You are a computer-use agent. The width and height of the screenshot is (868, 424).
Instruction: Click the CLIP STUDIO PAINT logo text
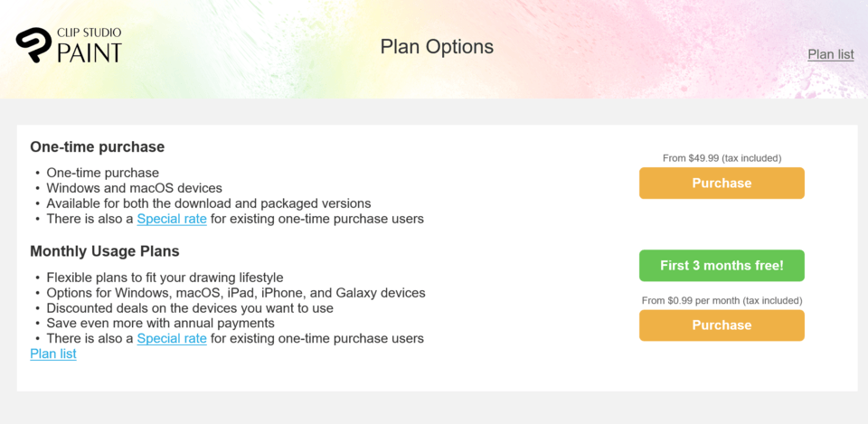90,45
